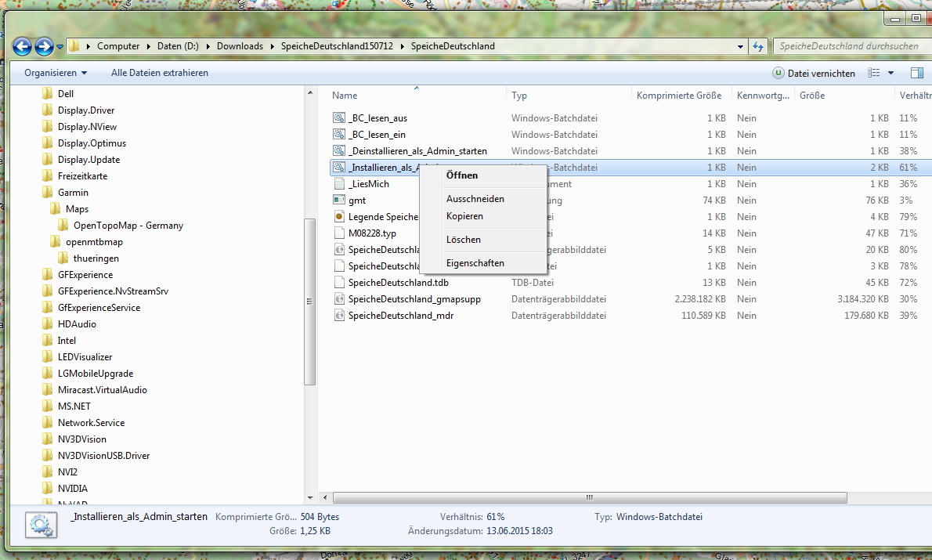Screen dimensions: 932x560
Task: Choose Kopieren in the context menu
Action: pos(464,216)
